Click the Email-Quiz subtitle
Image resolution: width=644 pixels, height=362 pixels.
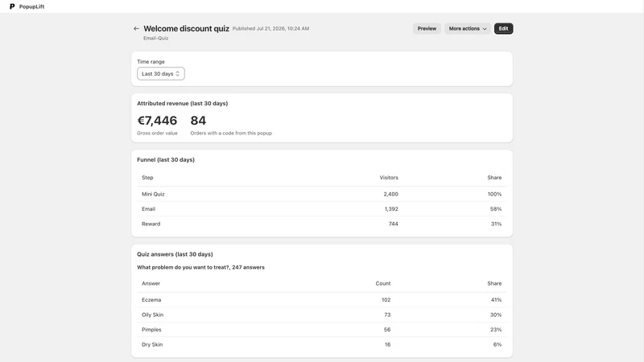tap(155, 38)
